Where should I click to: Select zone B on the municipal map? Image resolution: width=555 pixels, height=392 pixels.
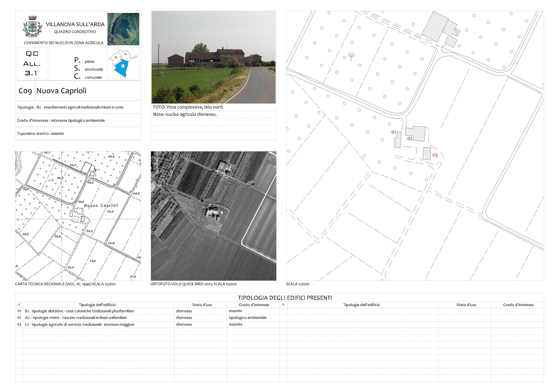(116, 57)
